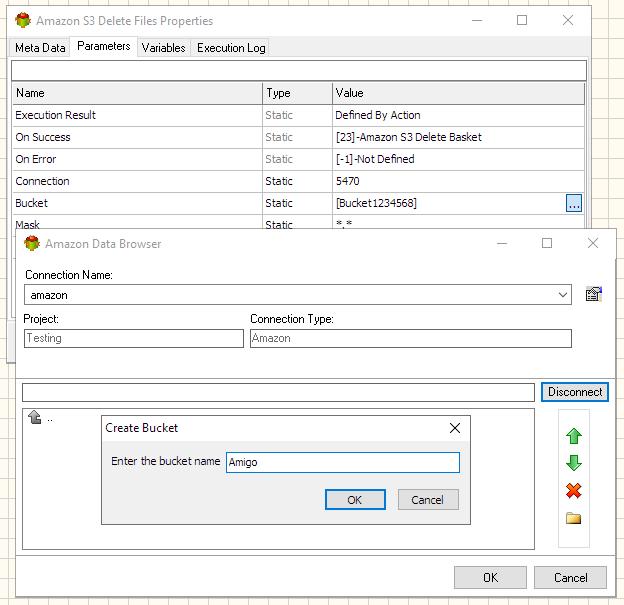Image resolution: width=624 pixels, height=605 pixels.
Task: Select the Parameters tab
Action: click(x=103, y=46)
